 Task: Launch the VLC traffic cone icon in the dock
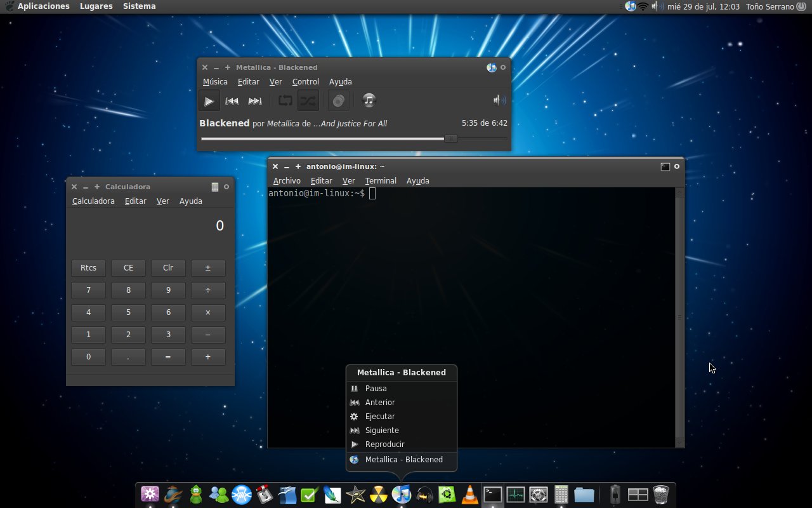click(x=470, y=494)
